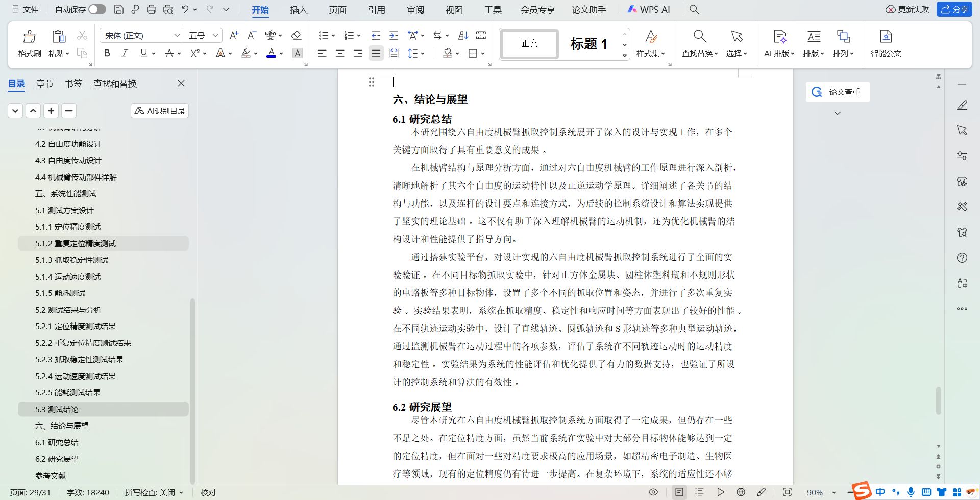The width and height of the screenshot is (980, 500).
Task: Center align the text
Action: point(340,53)
